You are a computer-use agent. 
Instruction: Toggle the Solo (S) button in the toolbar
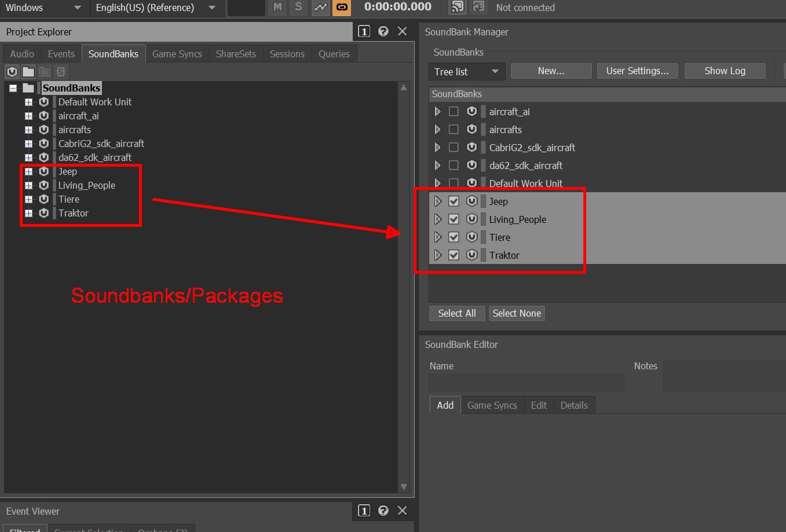coord(298,7)
